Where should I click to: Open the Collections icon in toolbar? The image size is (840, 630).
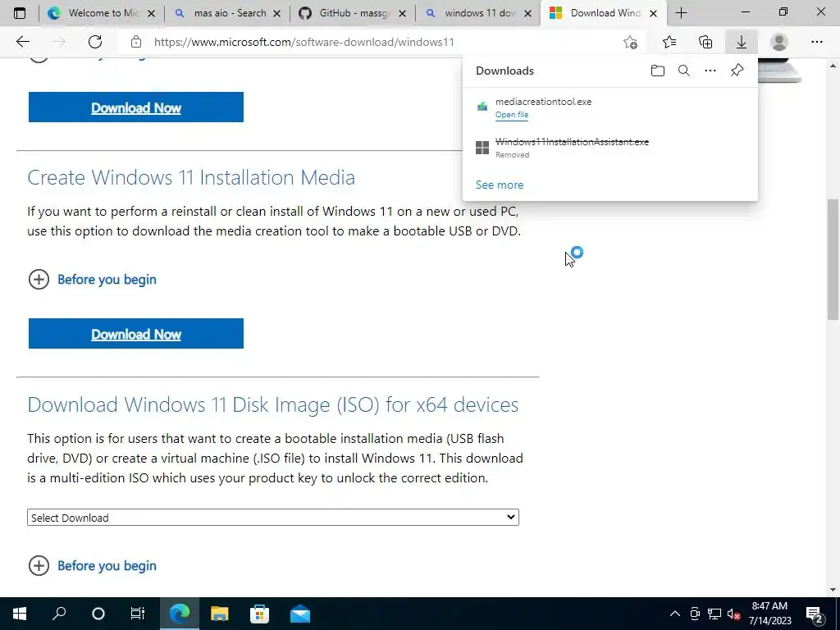[x=705, y=42]
